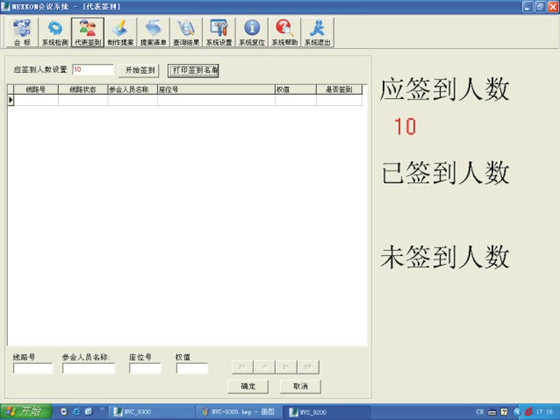Click the 系统退出 system exit icon

click(318, 32)
